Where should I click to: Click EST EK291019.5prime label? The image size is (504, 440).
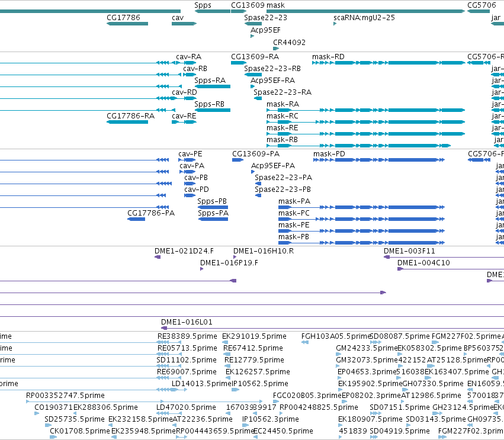pyautogui.click(x=254, y=336)
